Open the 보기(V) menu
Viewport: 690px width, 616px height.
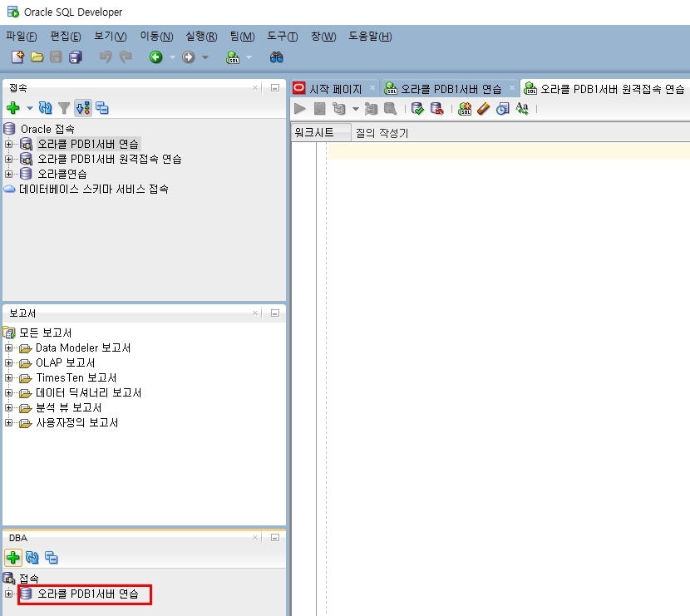111,36
